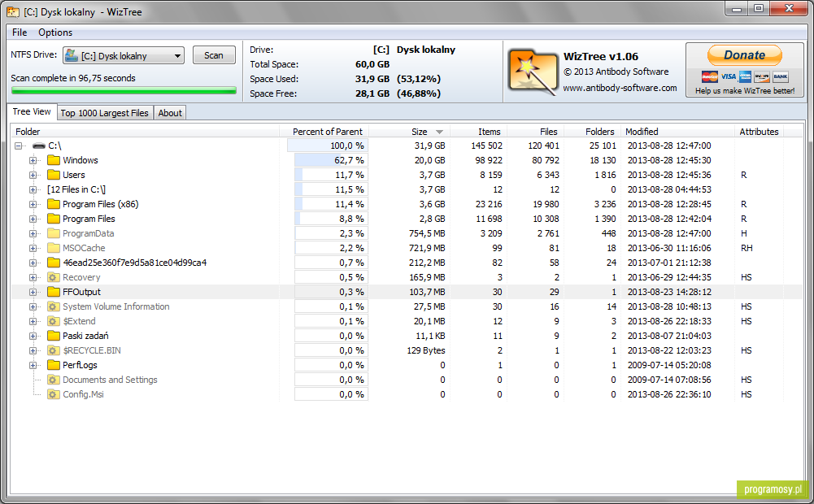This screenshot has height=504, width=814.
Task: Open the About tab
Action: pyautogui.click(x=170, y=113)
